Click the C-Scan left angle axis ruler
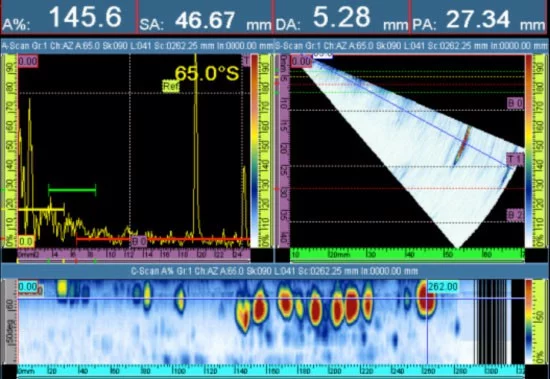The height and width of the screenshot is (379, 550). [x=9, y=321]
